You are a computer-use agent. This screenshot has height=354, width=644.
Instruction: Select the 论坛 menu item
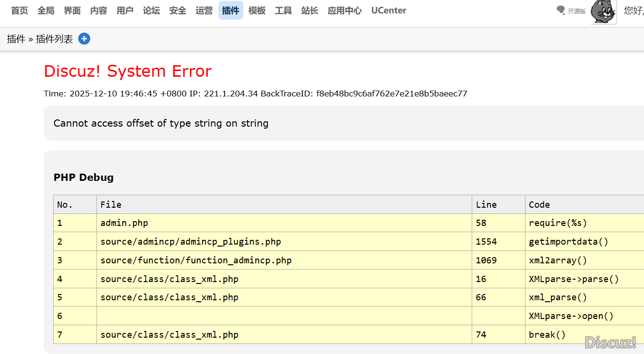coord(152,11)
